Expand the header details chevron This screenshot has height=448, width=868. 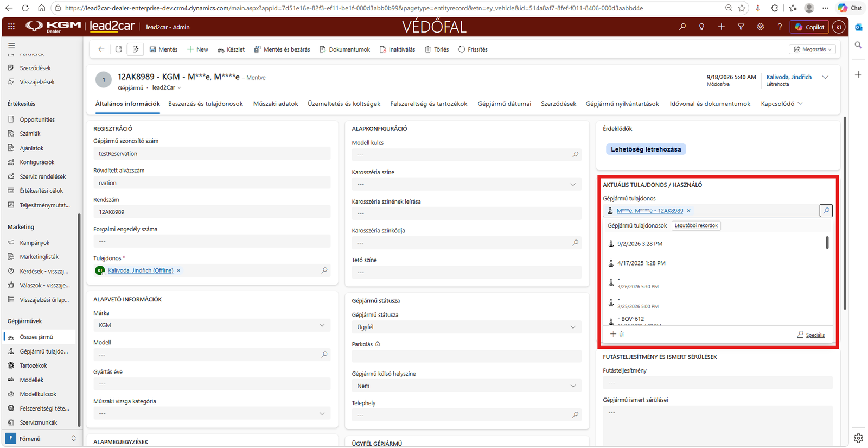[825, 78]
